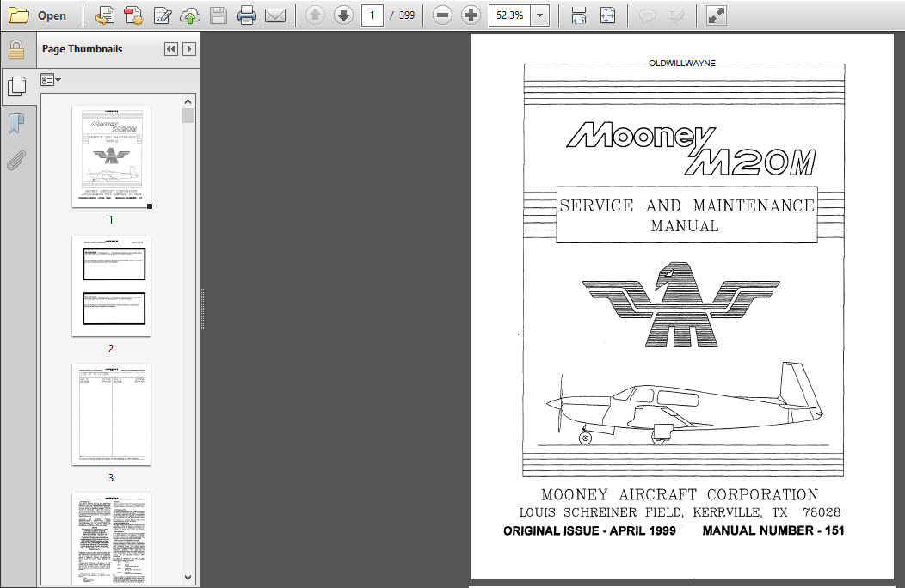This screenshot has height=588, width=905.
Task: Click 'MANUAL NUMBER - 151' text
Action: tap(773, 530)
